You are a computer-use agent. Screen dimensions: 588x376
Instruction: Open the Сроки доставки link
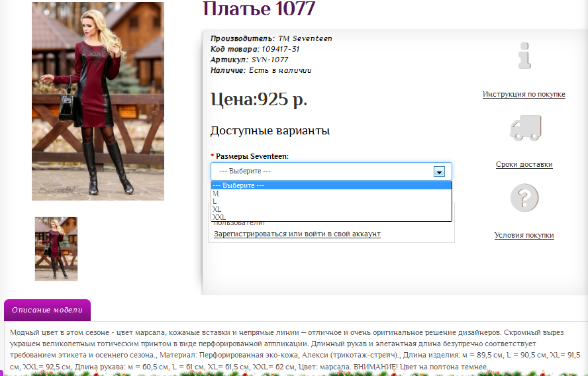(x=524, y=164)
